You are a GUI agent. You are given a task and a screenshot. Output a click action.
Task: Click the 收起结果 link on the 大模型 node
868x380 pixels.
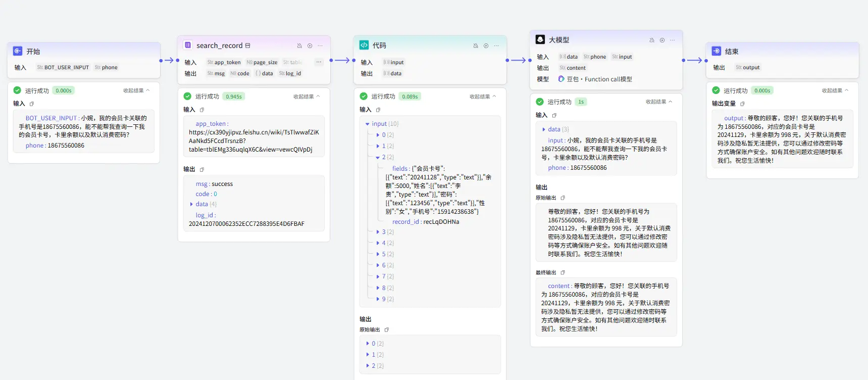tap(658, 102)
